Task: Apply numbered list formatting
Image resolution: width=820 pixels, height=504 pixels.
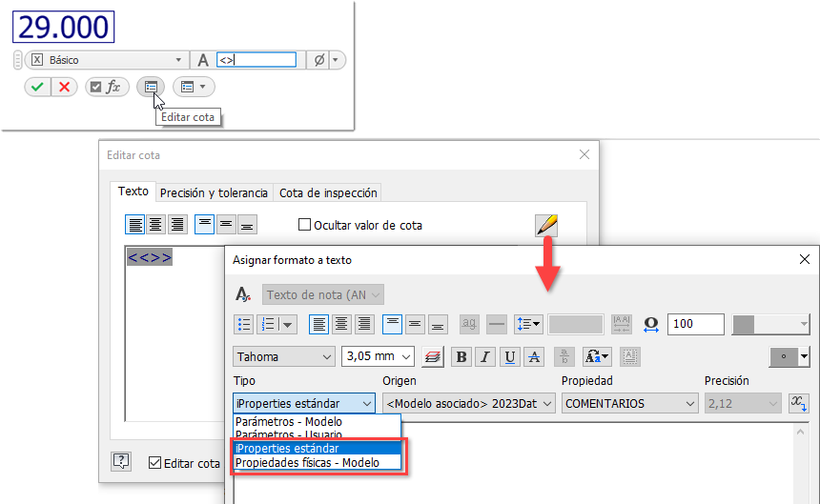Action: click(269, 324)
